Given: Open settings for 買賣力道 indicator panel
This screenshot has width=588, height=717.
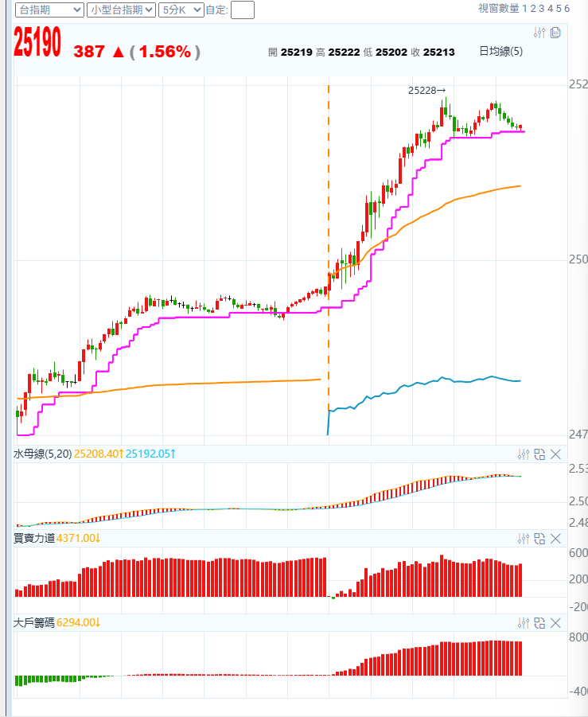Looking at the screenshot, I should tap(523, 539).
